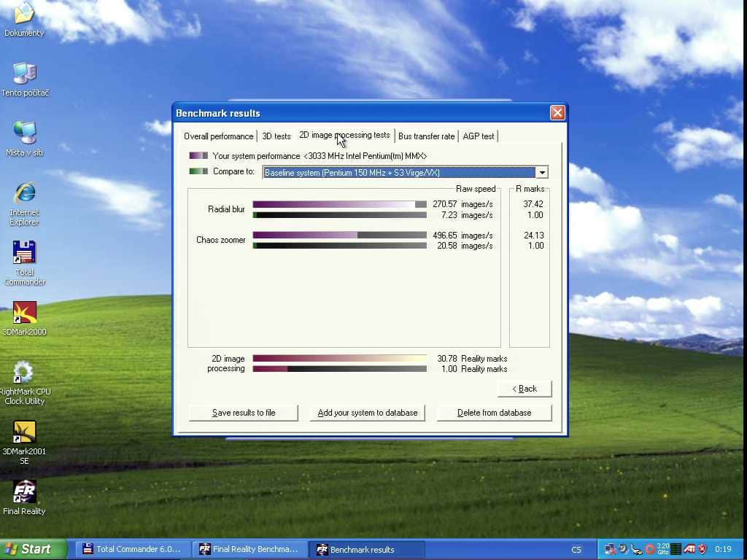The width and height of the screenshot is (747, 560).
Task: Click the 3033 MHz Intel Pentium system text
Action: pyautogui.click(x=365, y=156)
